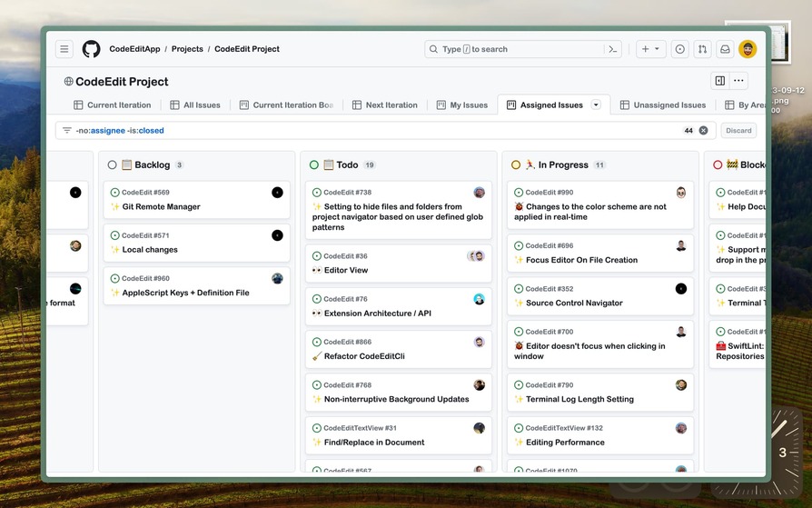Click the Todo column count 19
Screen dimensions: 812x508
pyautogui.click(x=370, y=164)
